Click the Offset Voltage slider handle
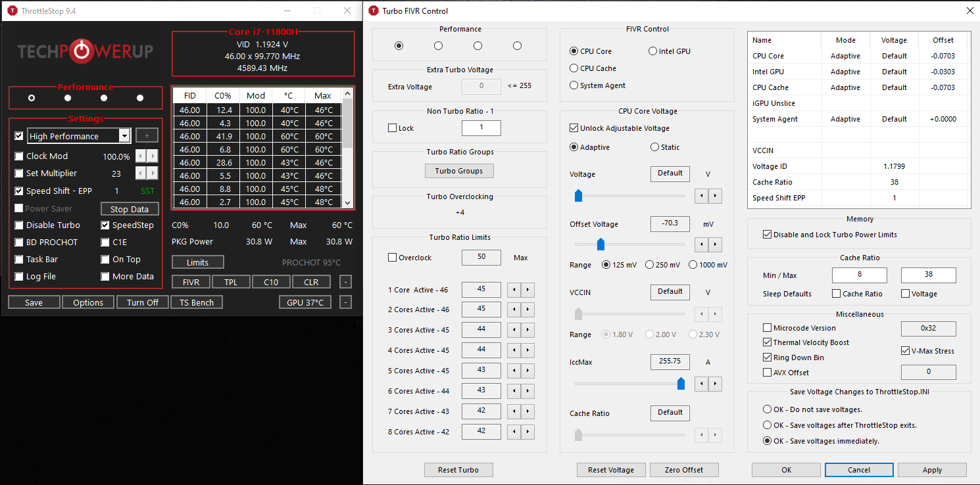This screenshot has height=485, width=980. 600,245
